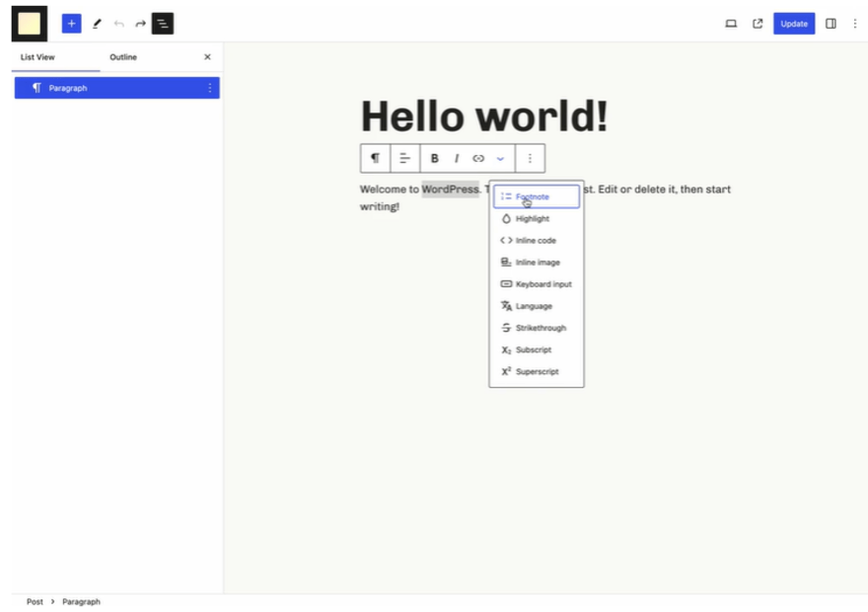Click the Undo arrow

(x=118, y=24)
